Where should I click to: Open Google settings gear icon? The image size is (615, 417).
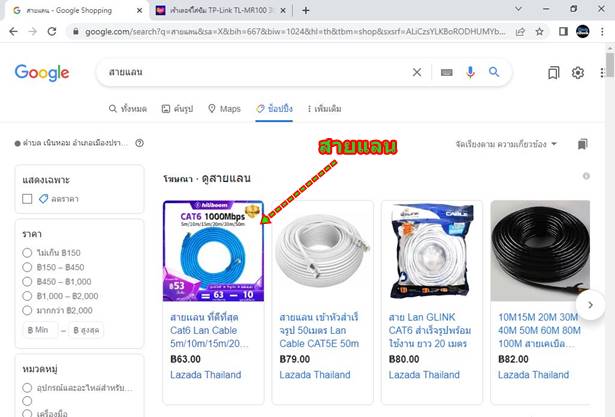pos(577,73)
